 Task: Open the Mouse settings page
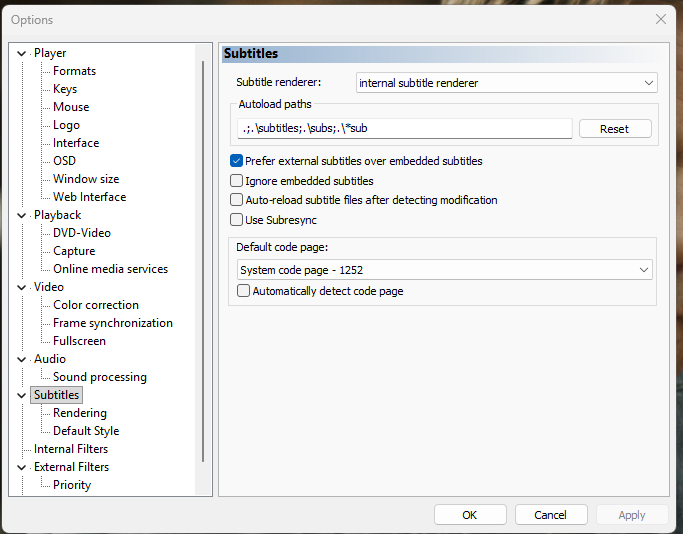71,107
